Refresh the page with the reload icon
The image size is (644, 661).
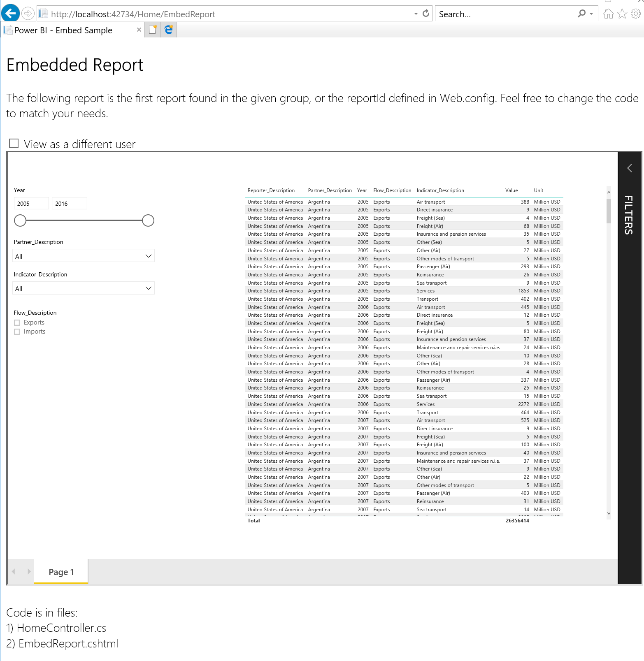(x=426, y=14)
